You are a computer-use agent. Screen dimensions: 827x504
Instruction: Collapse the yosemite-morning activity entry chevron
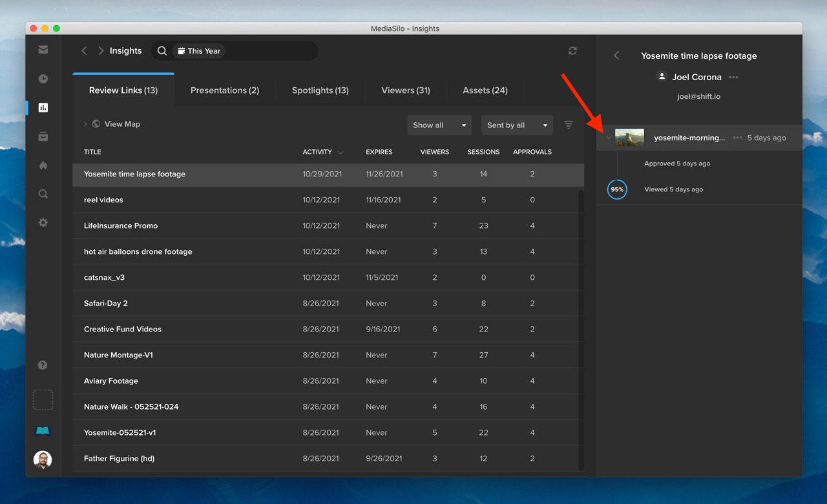tap(608, 138)
